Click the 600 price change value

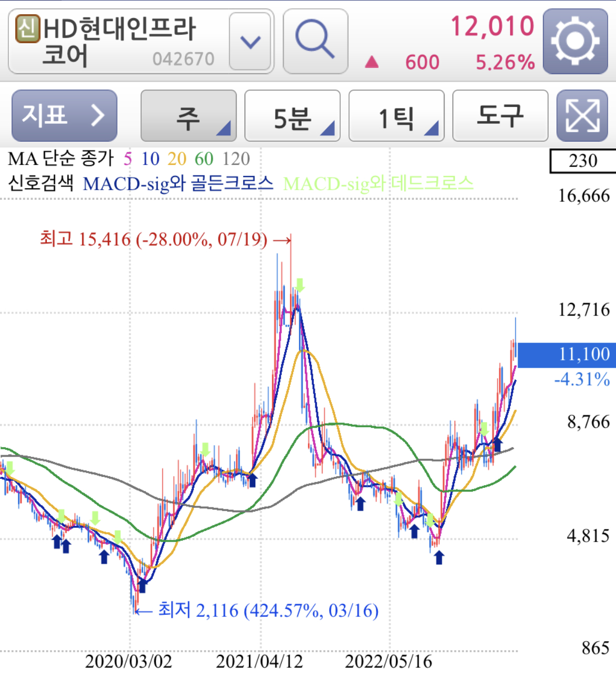[422, 62]
